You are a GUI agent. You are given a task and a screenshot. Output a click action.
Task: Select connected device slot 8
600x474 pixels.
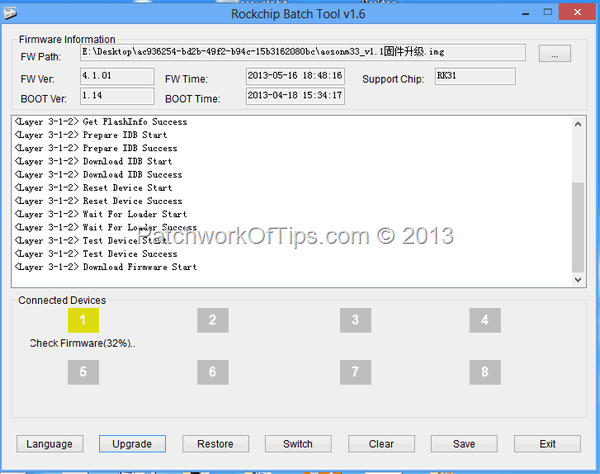[485, 372]
